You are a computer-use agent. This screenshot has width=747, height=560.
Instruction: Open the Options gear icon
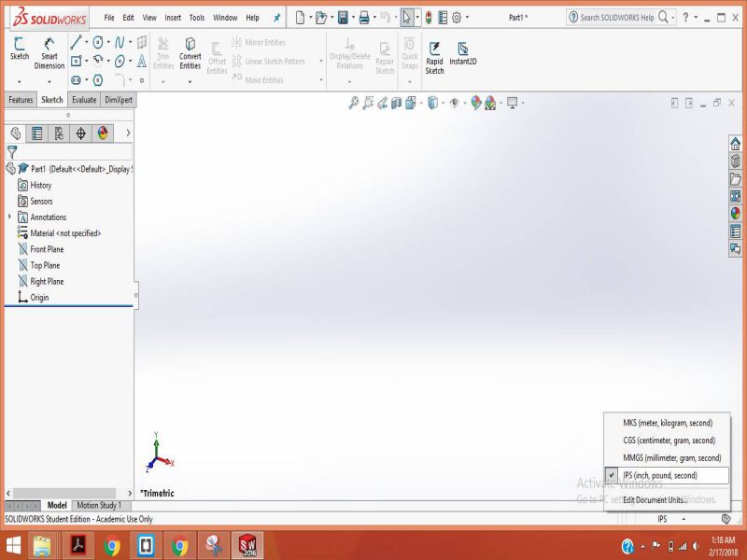pyautogui.click(x=457, y=18)
